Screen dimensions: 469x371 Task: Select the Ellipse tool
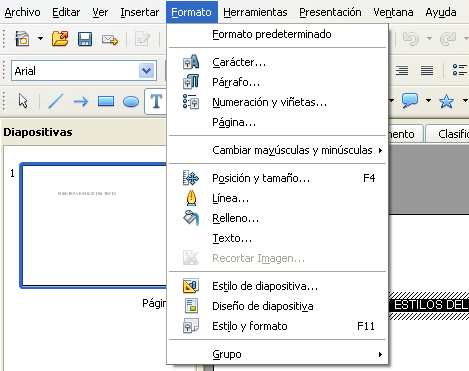pyautogui.click(x=131, y=101)
